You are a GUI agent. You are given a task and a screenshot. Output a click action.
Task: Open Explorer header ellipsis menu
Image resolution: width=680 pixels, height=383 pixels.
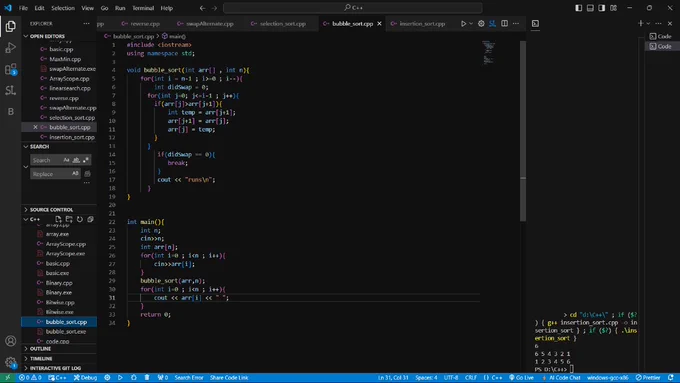pos(86,23)
